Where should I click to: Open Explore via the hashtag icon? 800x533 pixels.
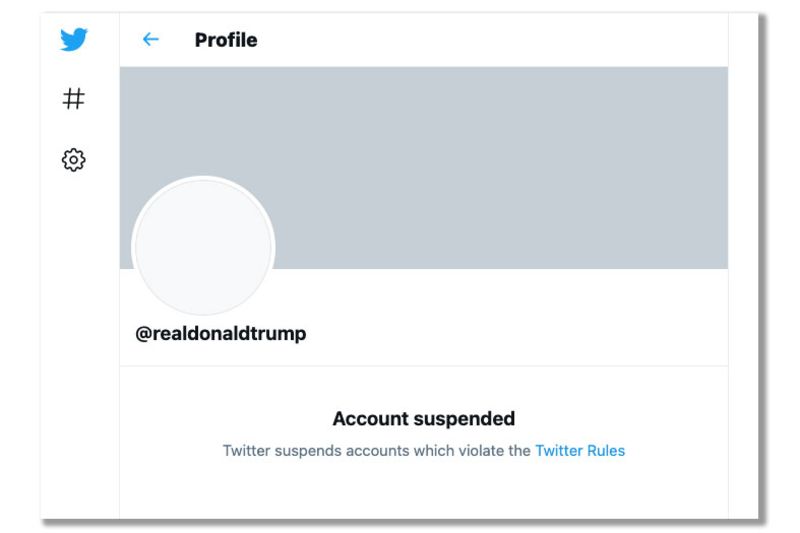[x=74, y=99]
